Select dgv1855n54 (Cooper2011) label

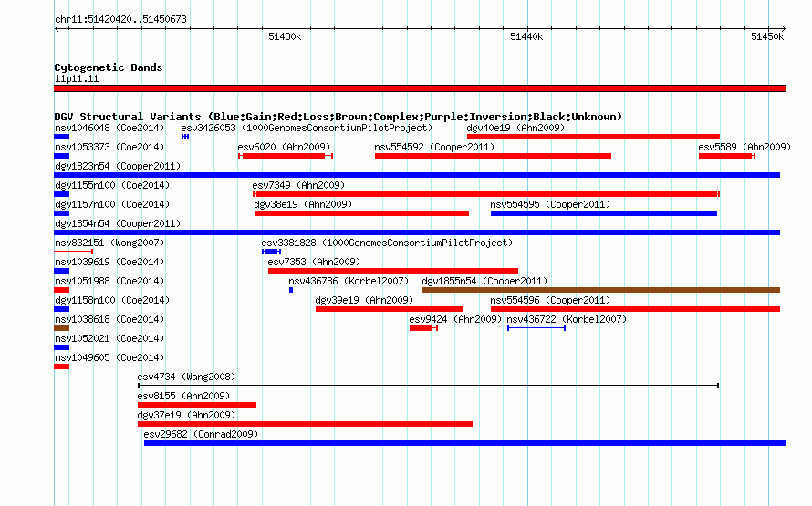484,281
